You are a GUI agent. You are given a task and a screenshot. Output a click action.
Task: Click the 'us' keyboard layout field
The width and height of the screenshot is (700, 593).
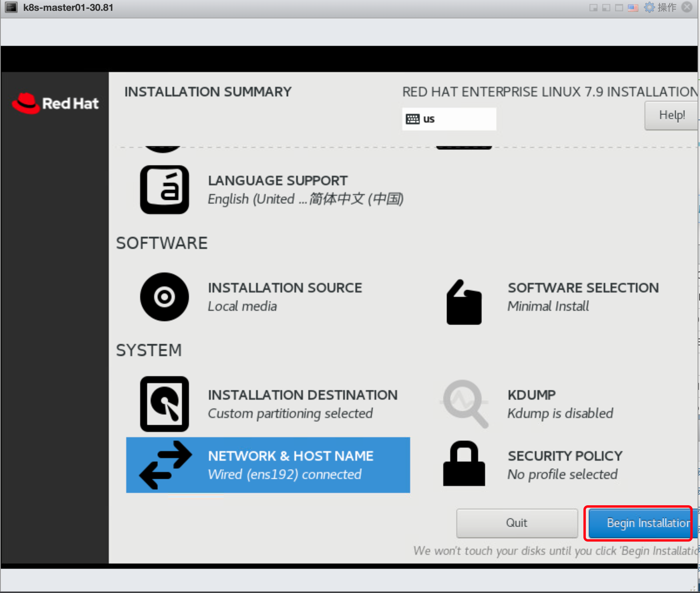pos(449,119)
